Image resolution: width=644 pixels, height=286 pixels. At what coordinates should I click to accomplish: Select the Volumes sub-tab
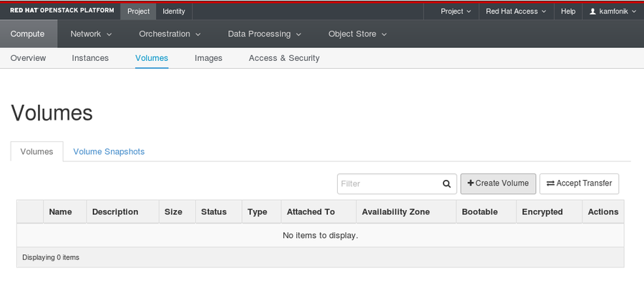click(37, 151)
